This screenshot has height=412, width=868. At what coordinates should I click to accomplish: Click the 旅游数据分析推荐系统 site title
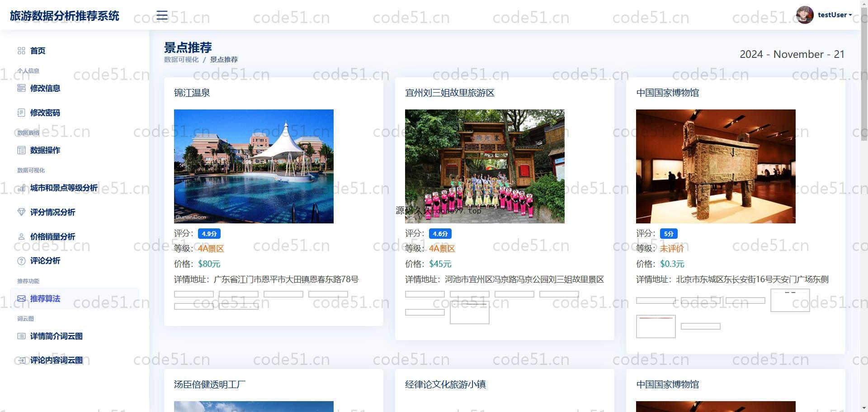65,16
